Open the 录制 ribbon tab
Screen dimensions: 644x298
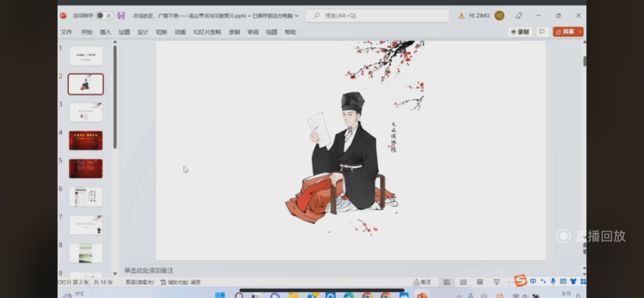coord(234,32)
